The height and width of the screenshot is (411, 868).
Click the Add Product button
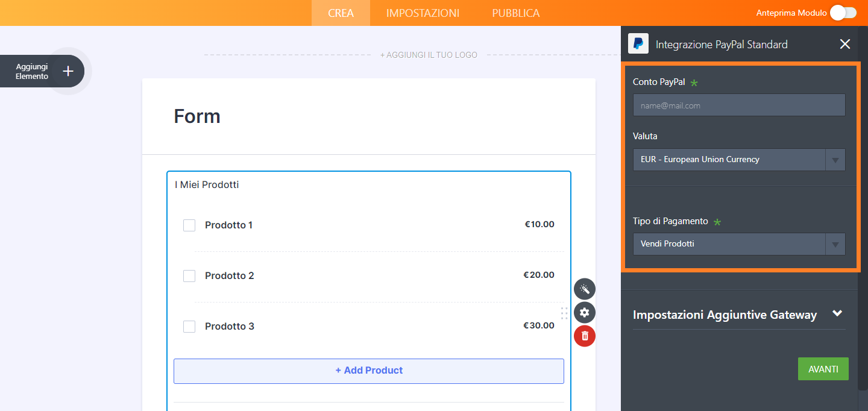[369, 371]
